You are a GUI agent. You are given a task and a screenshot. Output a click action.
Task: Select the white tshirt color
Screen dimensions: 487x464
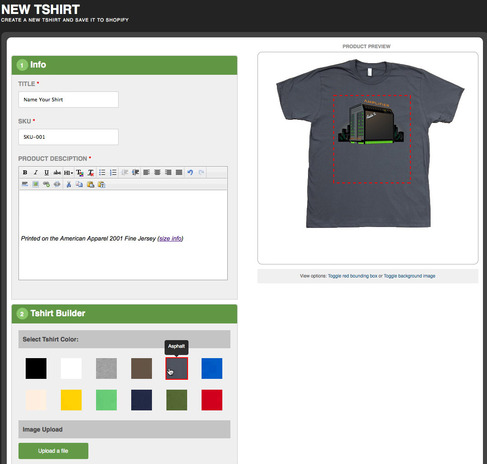[71, 368]
